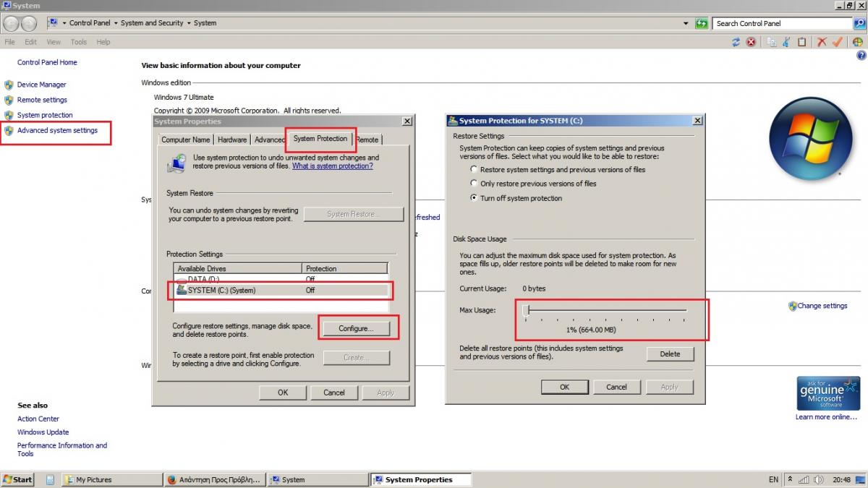The width and height of the screenshot is (868, 488).
Task: Click the Configure button
Action: pyautogui.click(x=357, y=328)
